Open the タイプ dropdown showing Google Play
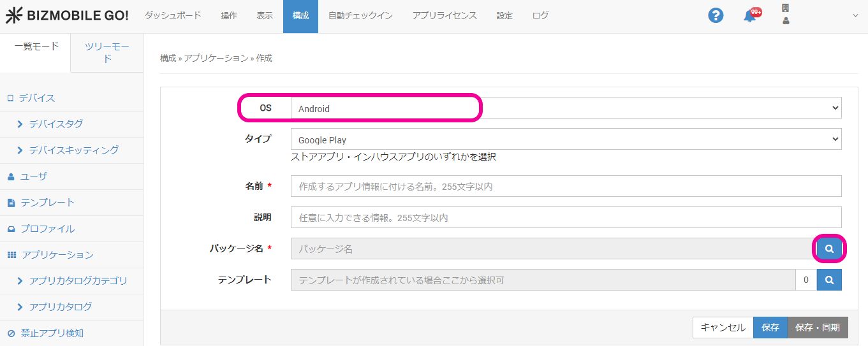 tap(565, 140)
